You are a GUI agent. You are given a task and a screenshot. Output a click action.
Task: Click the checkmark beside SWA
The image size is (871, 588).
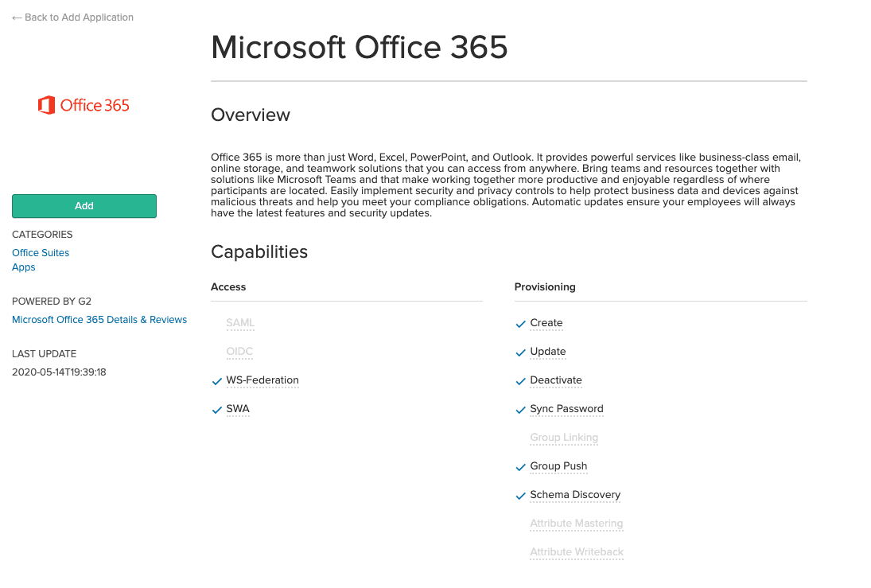click(x=217, y=410)
